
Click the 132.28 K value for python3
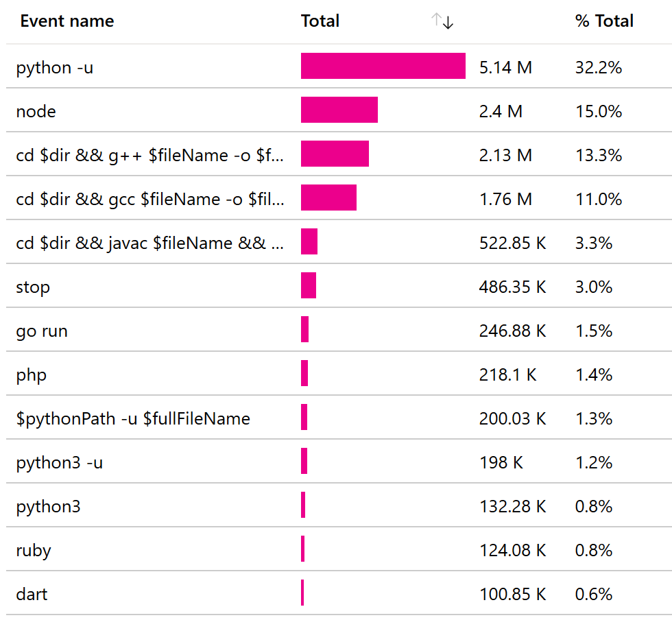tap(512, 507)
